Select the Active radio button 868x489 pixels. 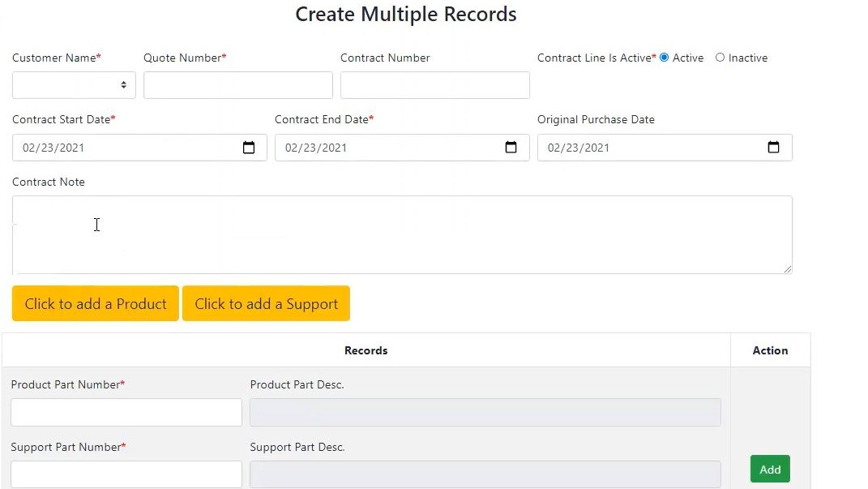point(665,58)
